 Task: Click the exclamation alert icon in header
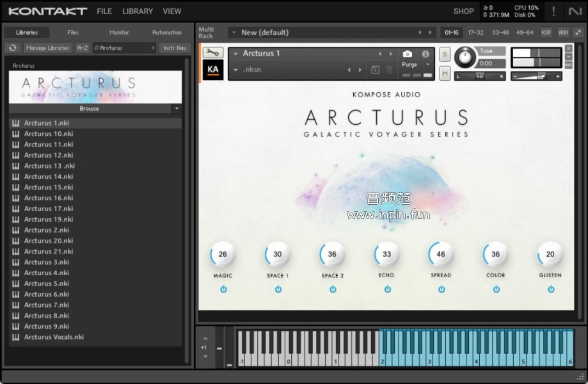point(553,11)
